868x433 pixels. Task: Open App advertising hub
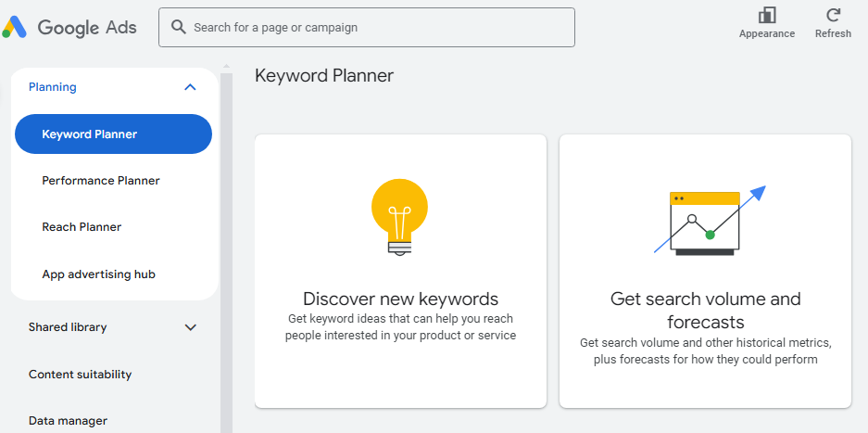coord(98,274)
